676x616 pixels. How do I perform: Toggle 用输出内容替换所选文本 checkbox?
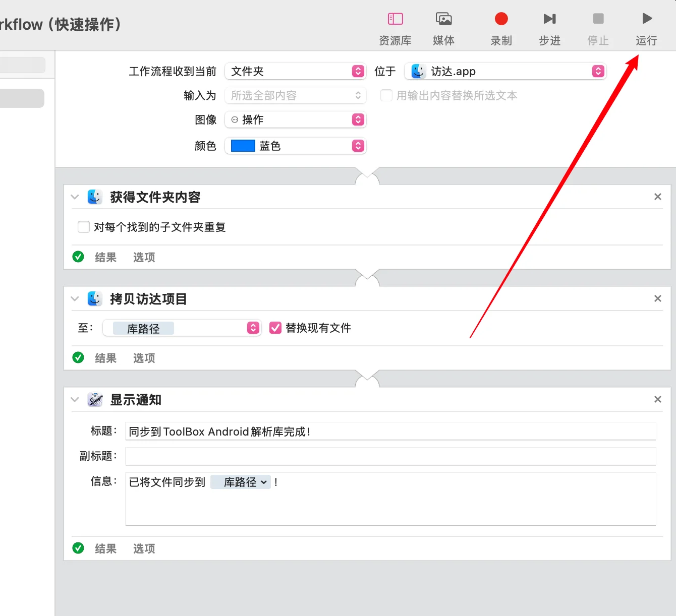point(386,96)
